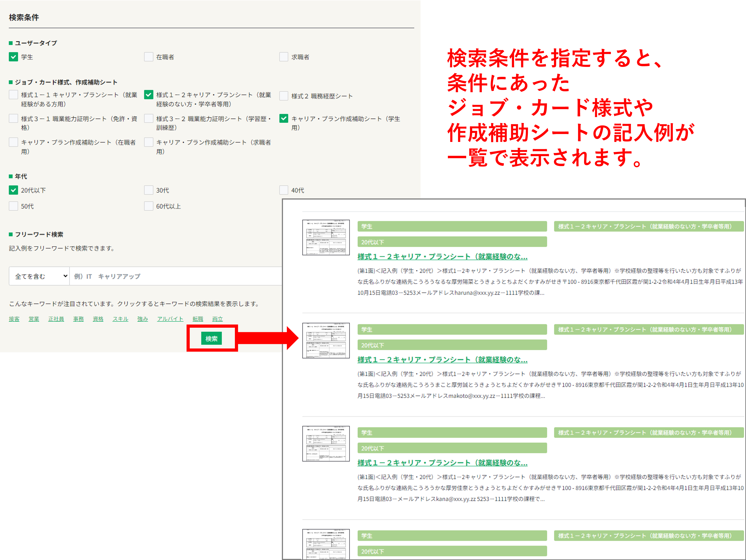
Task: Click the アルバイト keyword link
Action: [x=170, y=319]
